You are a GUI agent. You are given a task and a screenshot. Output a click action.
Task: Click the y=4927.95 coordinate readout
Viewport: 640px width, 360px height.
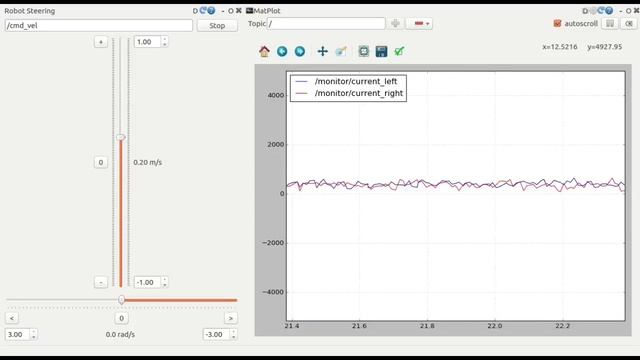pos(604,47)
